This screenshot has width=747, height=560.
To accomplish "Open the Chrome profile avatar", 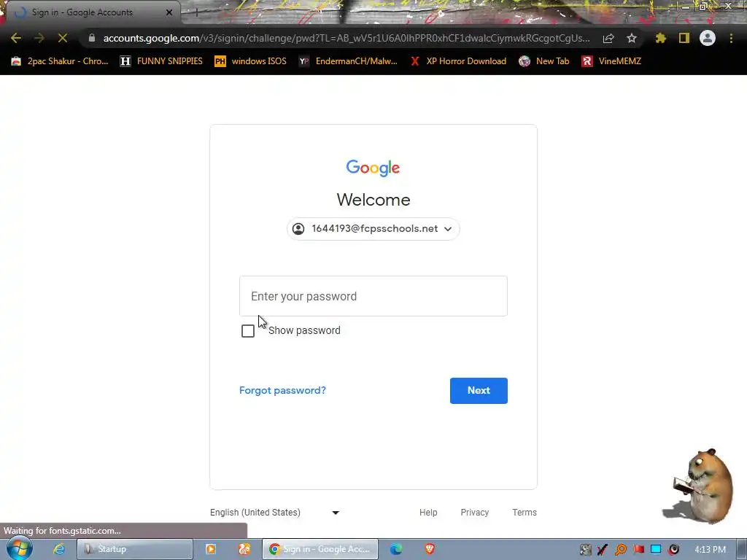I will point(708,38).
